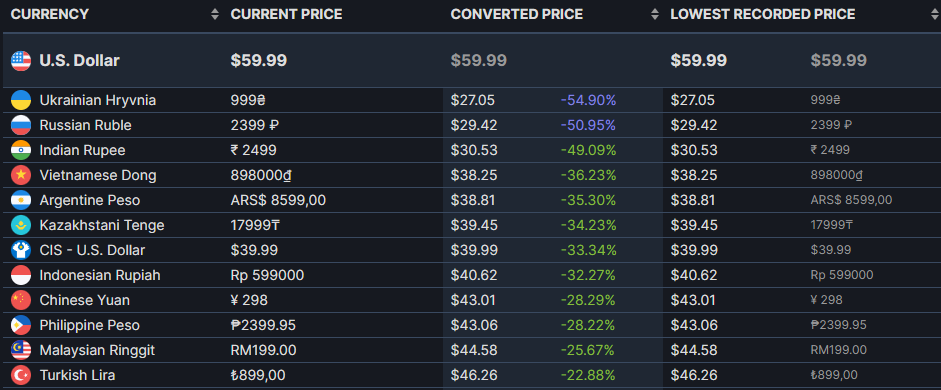The height and width of the screenshot is (390, 941).
Task: Click the Ukrainian Hryvnia flag icon
Action: (x=21, y=100)
